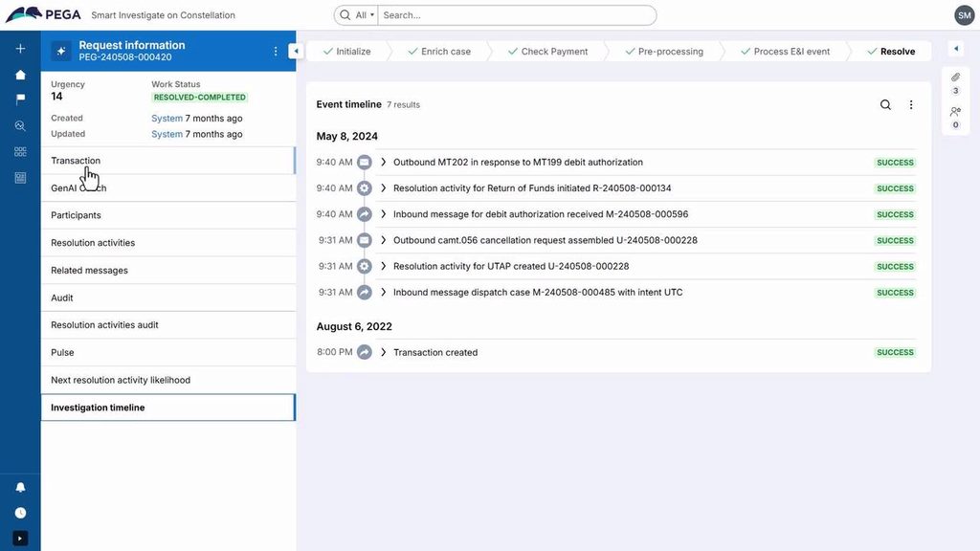The image size is (980, 551).
Task: Open Home from the left navigation bar
Action: 20,75
